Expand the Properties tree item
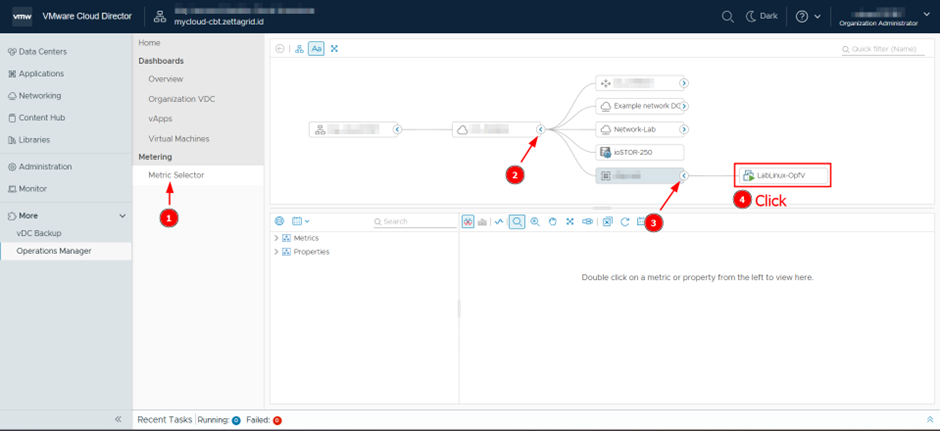Viewport: 940px width, 431px height. click(276, 252)
